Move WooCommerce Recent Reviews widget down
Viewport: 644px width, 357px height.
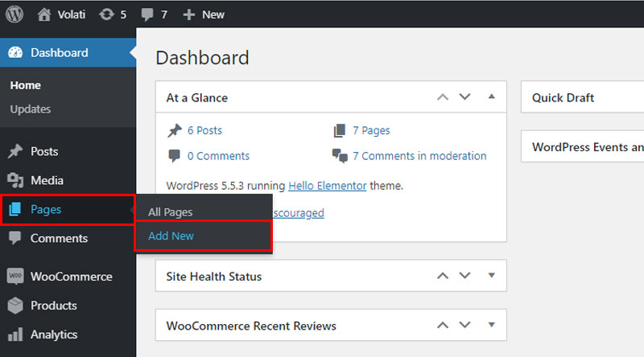[x=464, y=325]
